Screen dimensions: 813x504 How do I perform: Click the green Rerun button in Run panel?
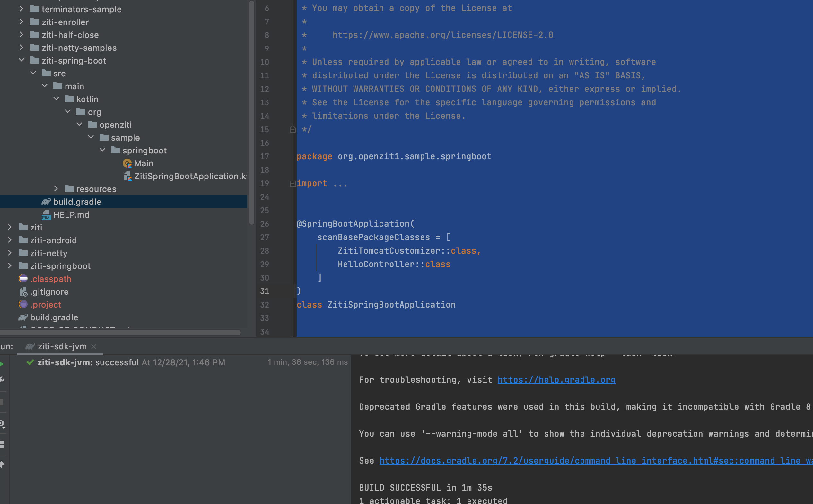2,364
